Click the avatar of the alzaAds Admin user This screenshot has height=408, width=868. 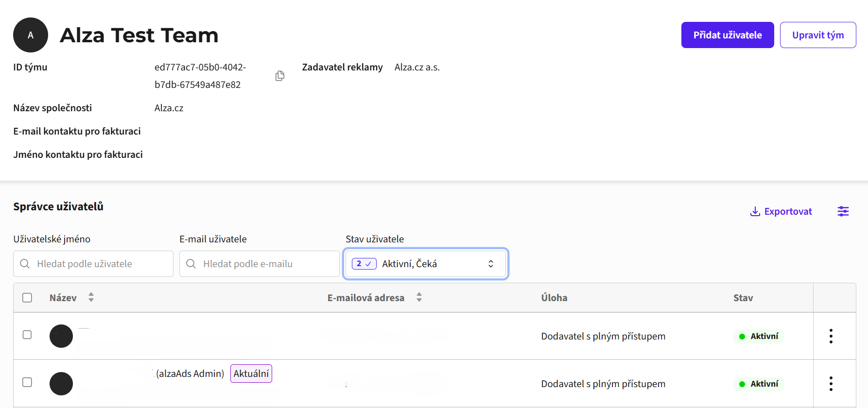tap(61, 384)
